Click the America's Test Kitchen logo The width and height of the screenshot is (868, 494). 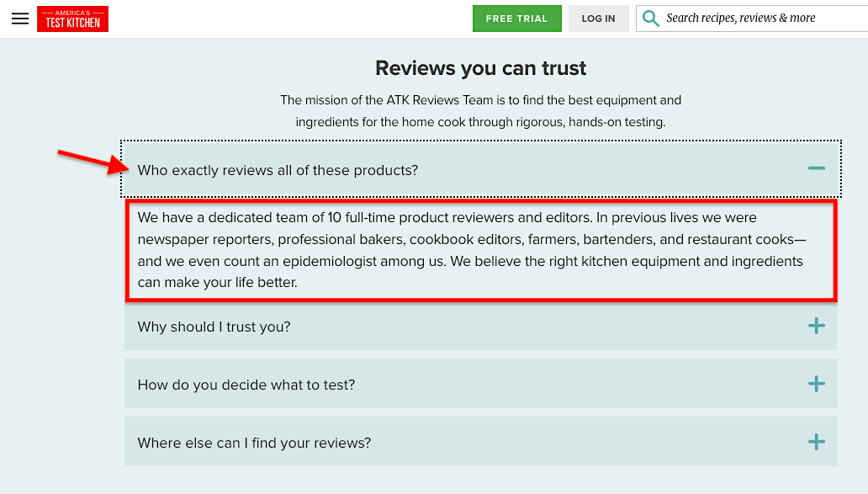coord(72,19)
